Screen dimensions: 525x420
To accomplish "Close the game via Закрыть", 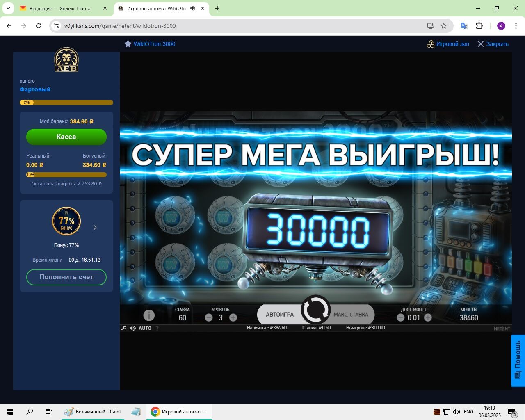I will (493, 44).
